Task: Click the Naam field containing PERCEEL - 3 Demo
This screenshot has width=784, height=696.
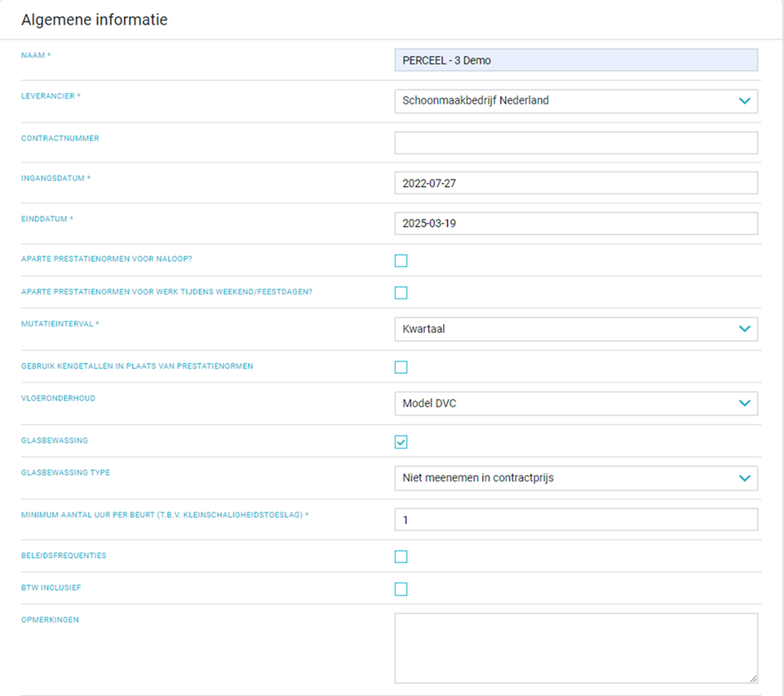Action: point(576,60)
